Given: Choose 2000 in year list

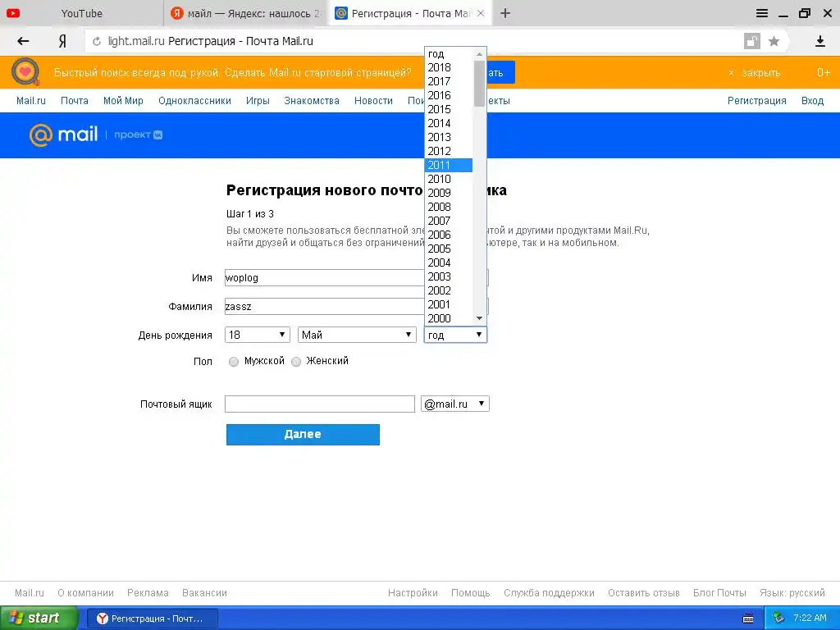Looking at the screenshot, I should [449, 318].
